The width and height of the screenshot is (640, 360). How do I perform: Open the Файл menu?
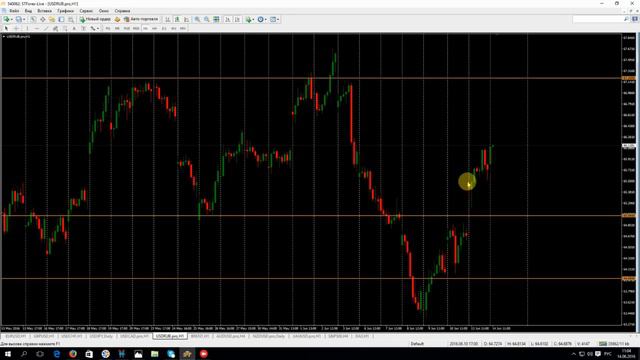pyautogui.click(x=14, y=11)
